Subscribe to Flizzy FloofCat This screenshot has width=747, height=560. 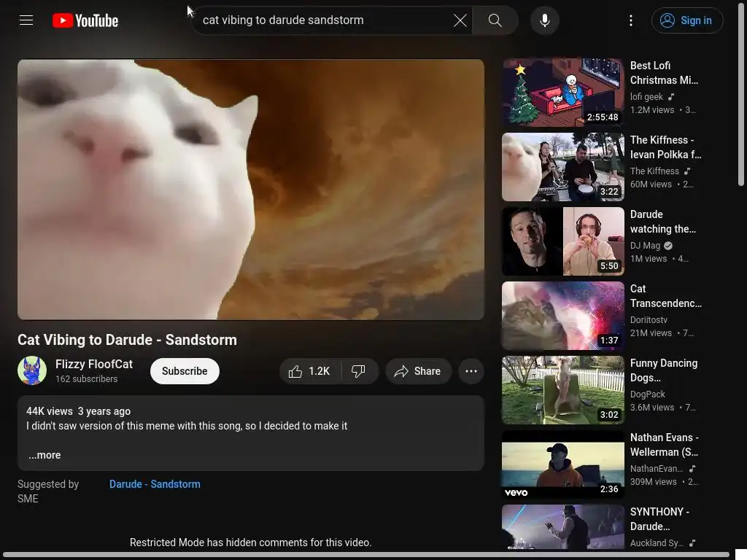coord(185,371)
